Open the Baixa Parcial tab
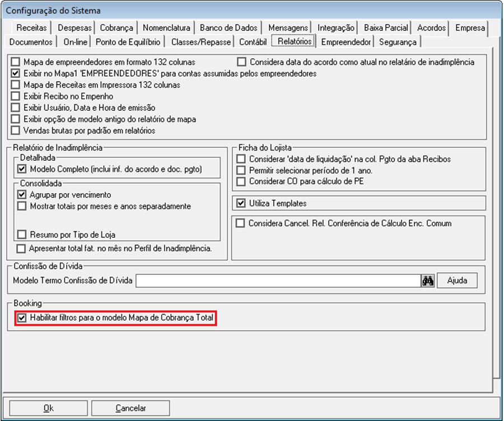 click(x=386, y=28)
